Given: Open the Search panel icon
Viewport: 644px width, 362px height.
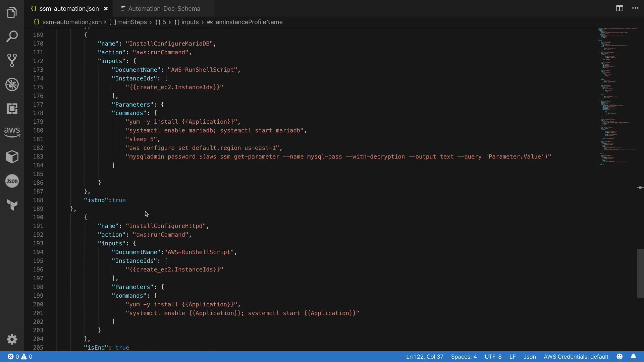Looking at the screenshot, I should point(12,36).
